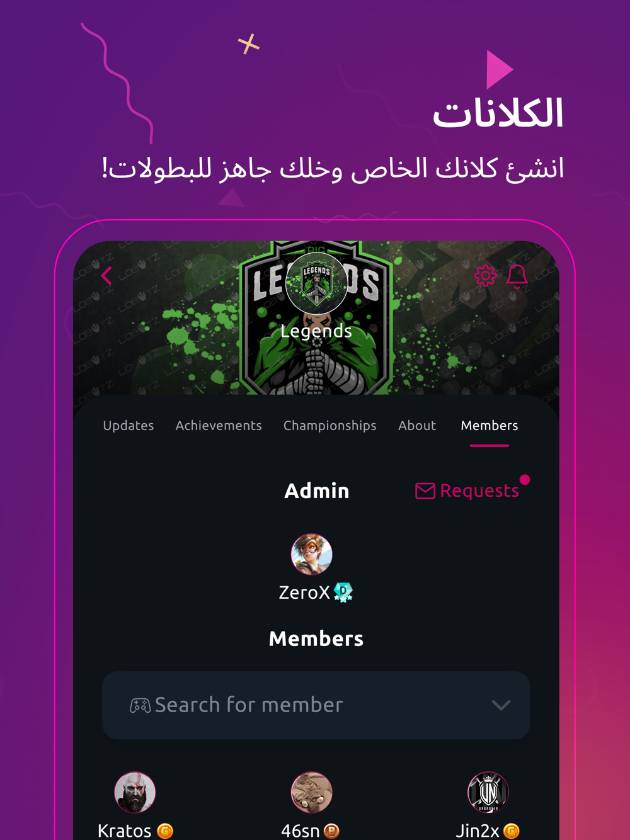Image resolution: width=630 pixels, height=840 pixels.
Task: Expand the member search dropdown chevron
Action: 501,705
